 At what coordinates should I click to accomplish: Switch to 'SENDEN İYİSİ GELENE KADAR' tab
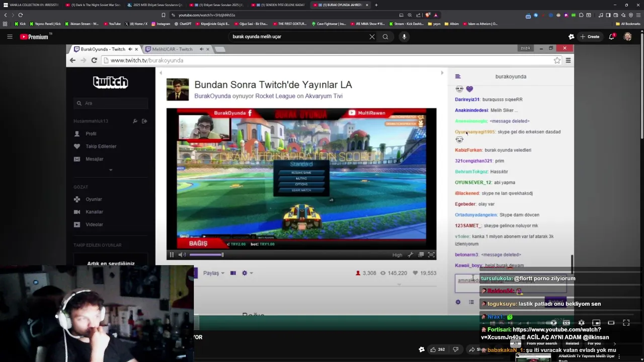279,5
